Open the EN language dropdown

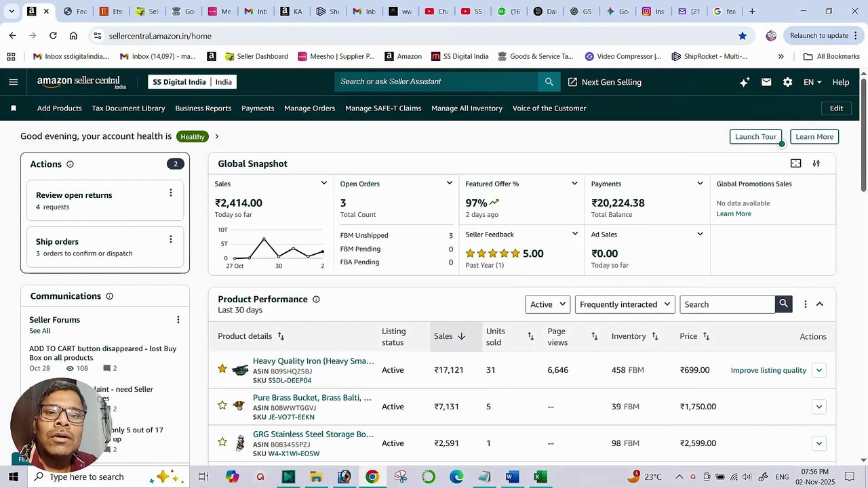pos(812,82)
